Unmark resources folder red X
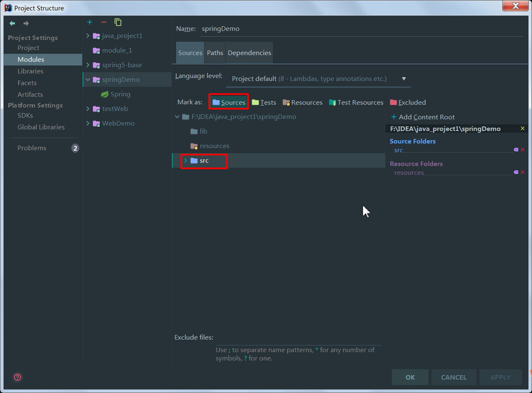 pyautogui.click(x=522, y=172)
